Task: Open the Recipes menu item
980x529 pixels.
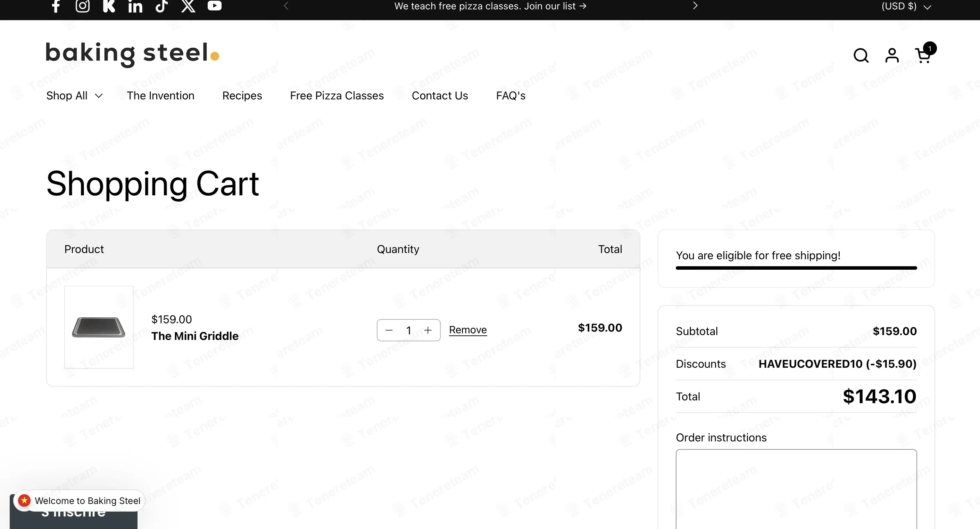Action: [x=242, y=96]
